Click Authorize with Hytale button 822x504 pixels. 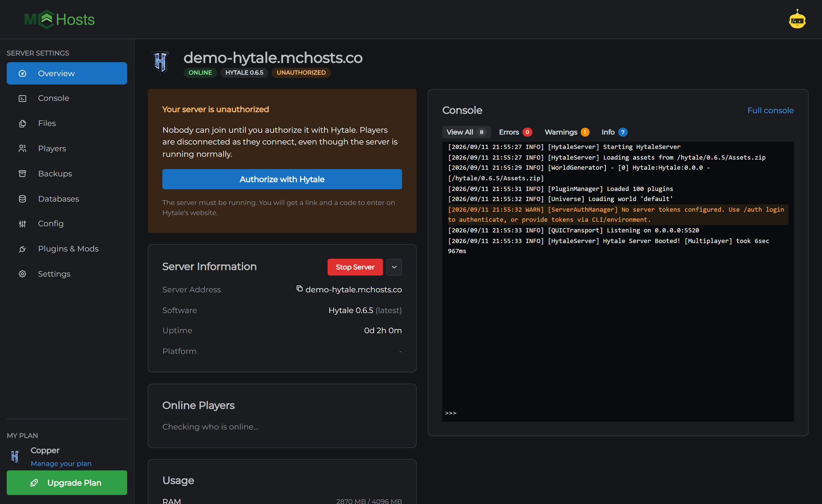tap(282, 179)
